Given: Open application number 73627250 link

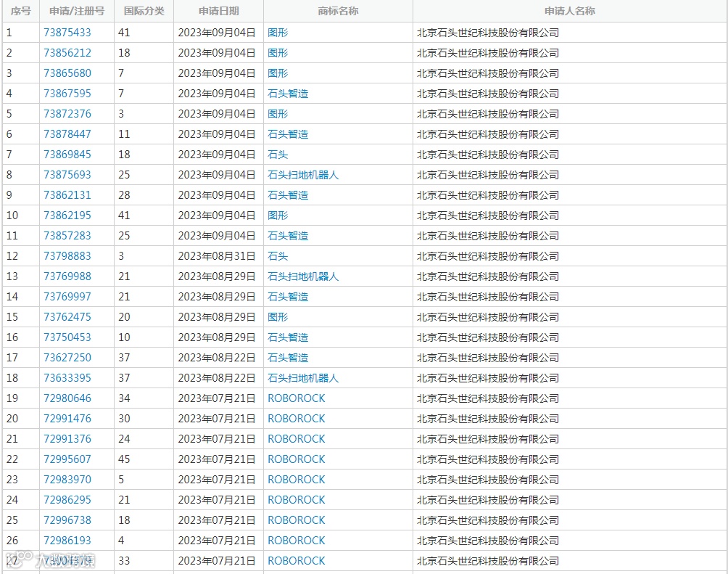Looking at the screenshot, I should pos(67,358).
